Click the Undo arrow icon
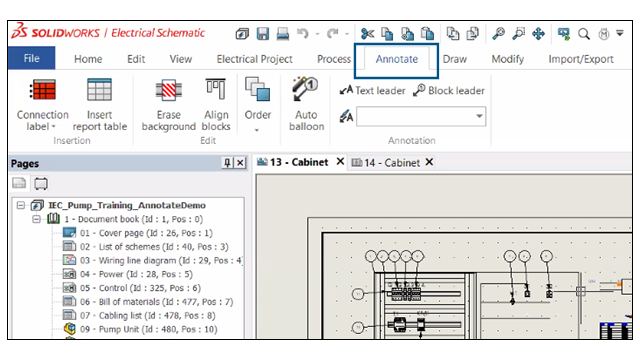The height and width of the screenshot is (360, 640). (x=303, y=33)
